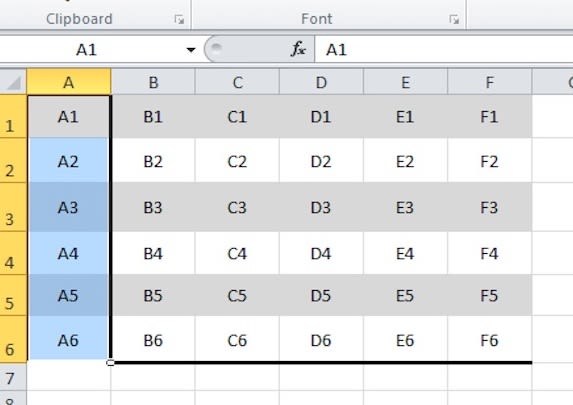Select cell E5
573x405 pixels.
pos(405,295)
